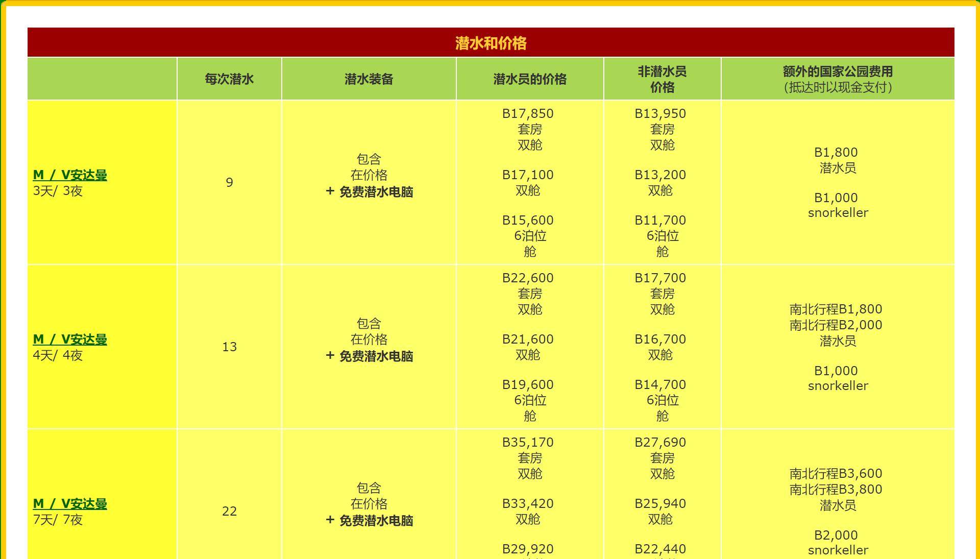Click 南北行程B2,000 park fee text
980x559 pixels.
(x=836, y=325)
